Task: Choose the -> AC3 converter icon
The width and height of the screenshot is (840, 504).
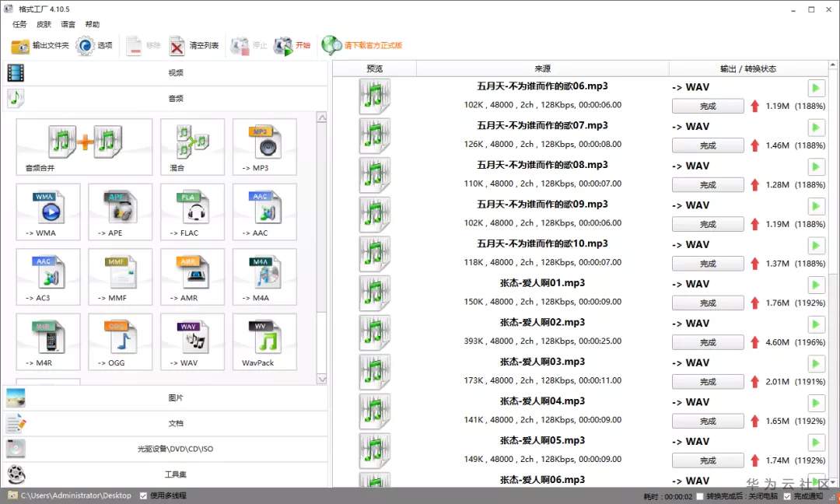Action: click(x=48, y=277)
